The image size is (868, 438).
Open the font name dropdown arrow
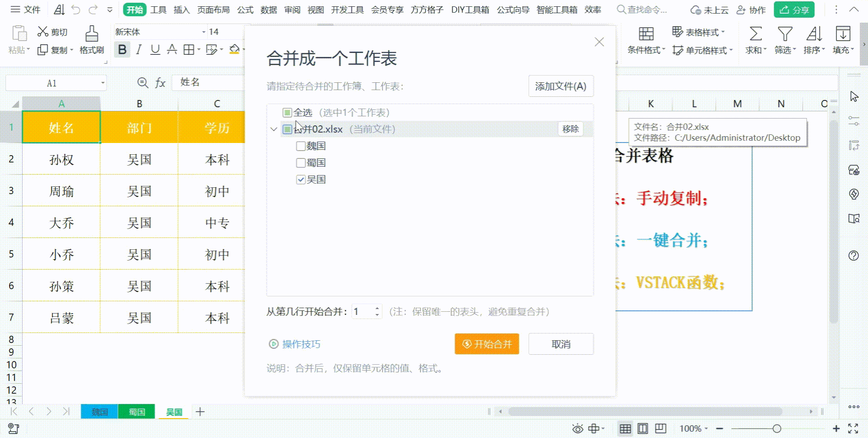coord(204,32)
